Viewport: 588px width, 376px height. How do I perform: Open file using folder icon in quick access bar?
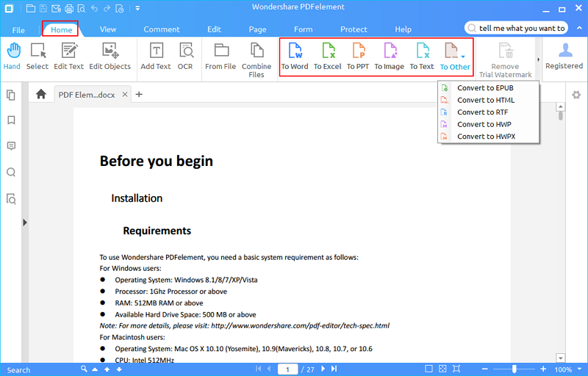(x=31, y=8)
